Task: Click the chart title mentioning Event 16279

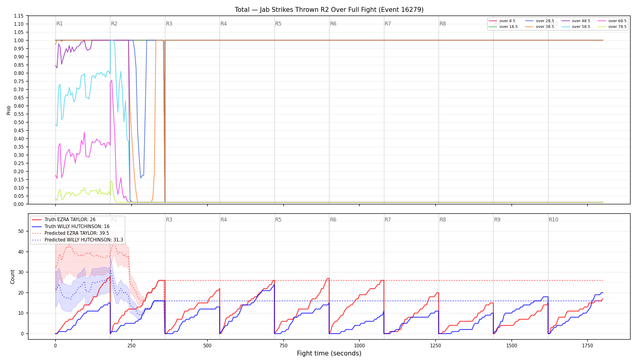Action: coord(329,10)
